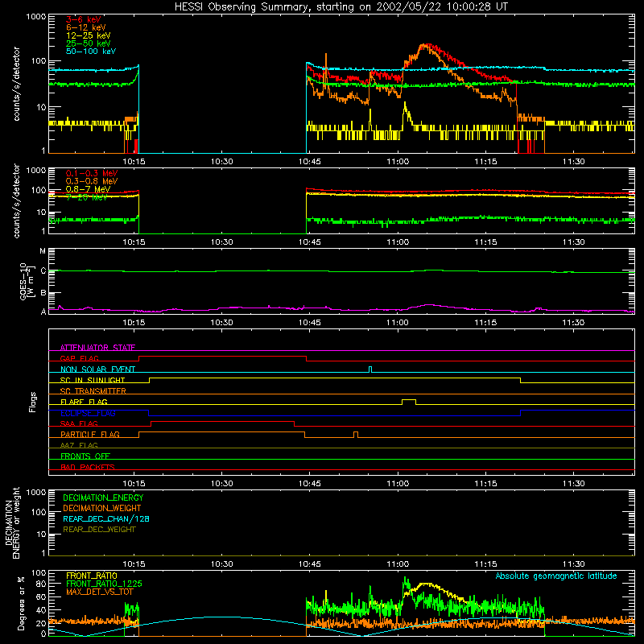This screenshot has width=644, height=644.
Task: Click the MAX_DET_VS_TOT legend label
Action: pos(100,592)
